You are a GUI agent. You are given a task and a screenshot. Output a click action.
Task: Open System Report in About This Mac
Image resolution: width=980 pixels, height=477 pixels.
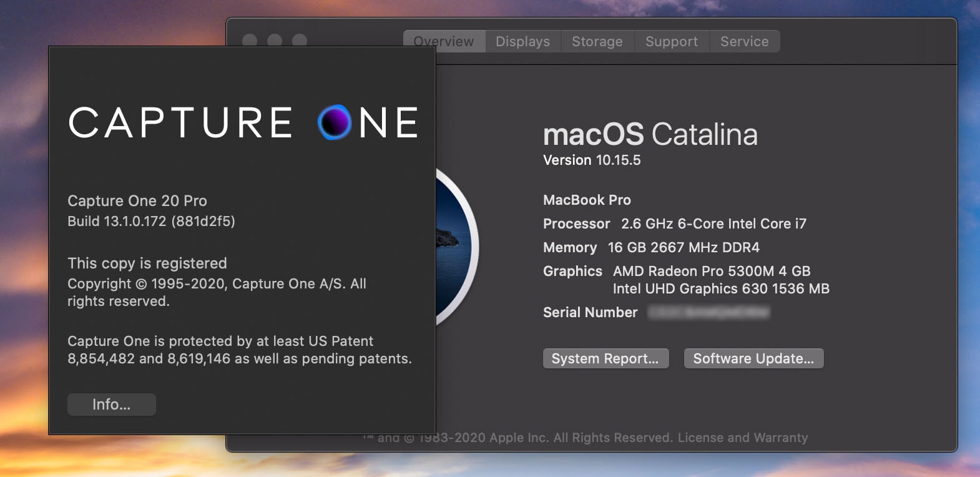click(605, 358)
